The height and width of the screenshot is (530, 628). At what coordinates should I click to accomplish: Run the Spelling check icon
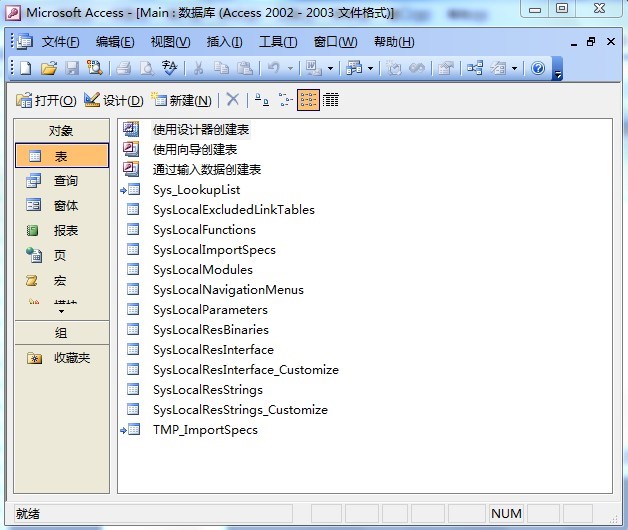[x=169, y=69]
